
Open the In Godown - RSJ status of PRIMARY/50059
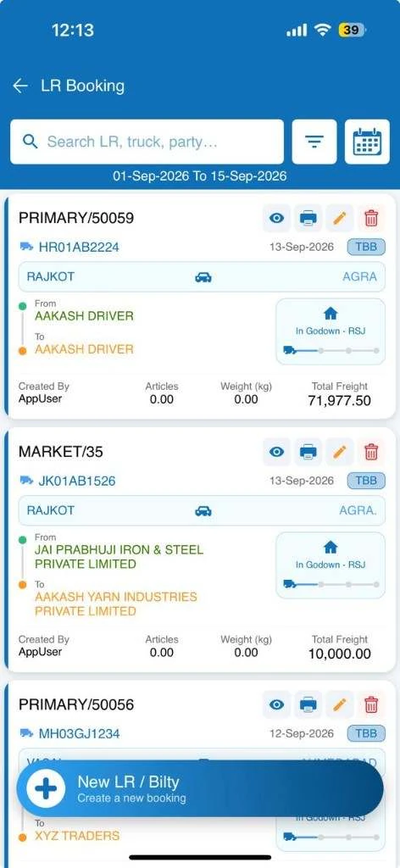click(x=331, y=331)
